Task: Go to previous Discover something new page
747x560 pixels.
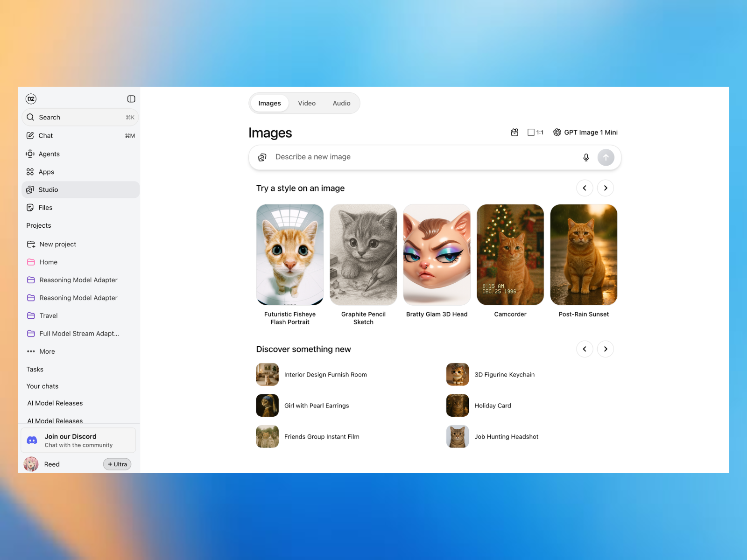Action: pyautogui.click(x=585, y=349)
